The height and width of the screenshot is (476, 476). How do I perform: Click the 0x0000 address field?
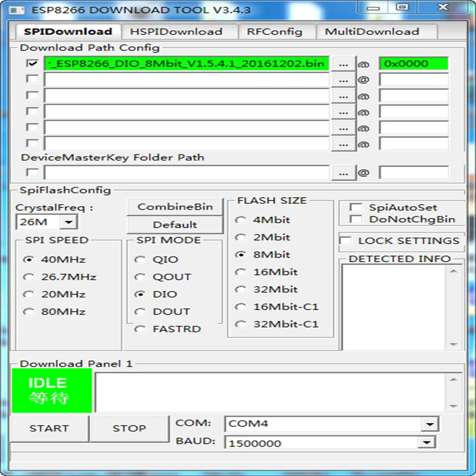click(x=414, y=64)
